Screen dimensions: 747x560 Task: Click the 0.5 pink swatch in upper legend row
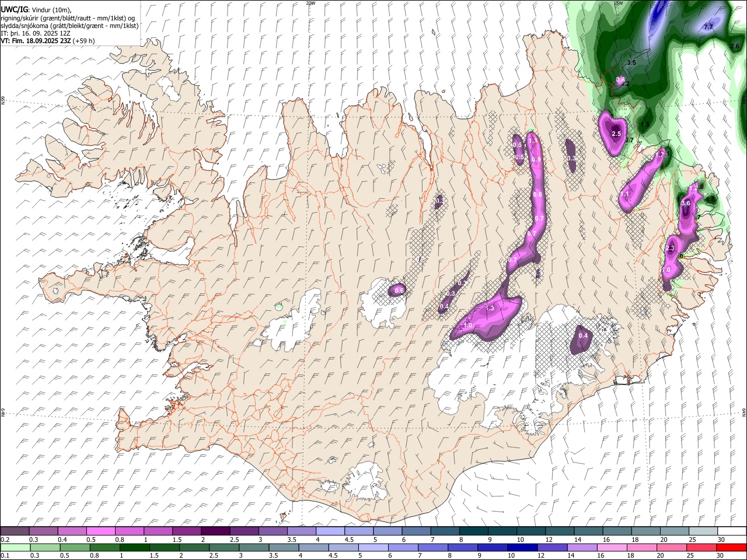(x=100, y=531)
